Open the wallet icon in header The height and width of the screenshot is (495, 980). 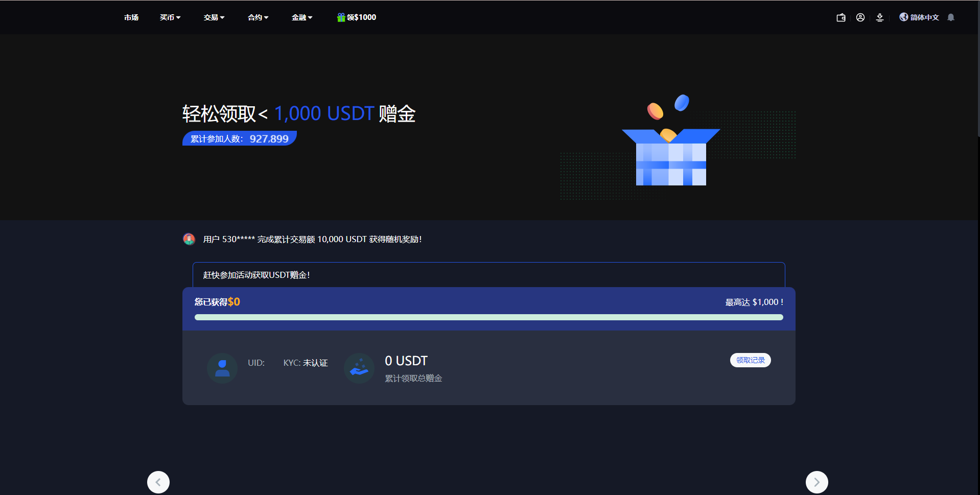[841, 18]
